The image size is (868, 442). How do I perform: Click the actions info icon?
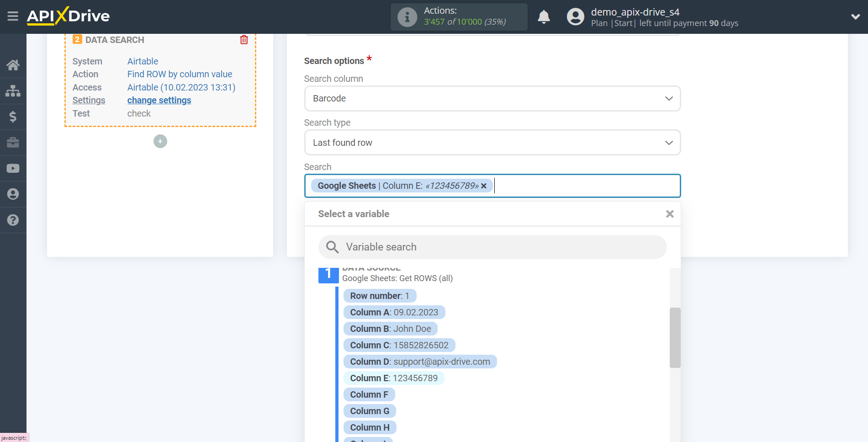point(407,17)
